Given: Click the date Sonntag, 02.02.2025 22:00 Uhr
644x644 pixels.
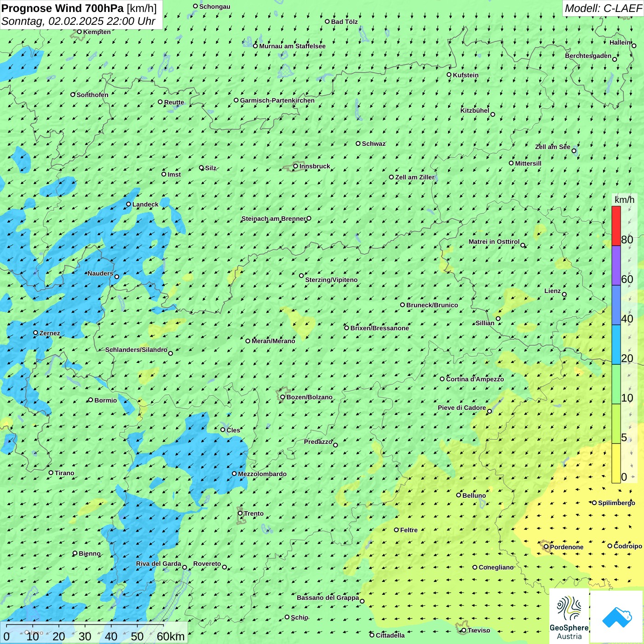Looking at the screenshot, I should pos(79,21).
